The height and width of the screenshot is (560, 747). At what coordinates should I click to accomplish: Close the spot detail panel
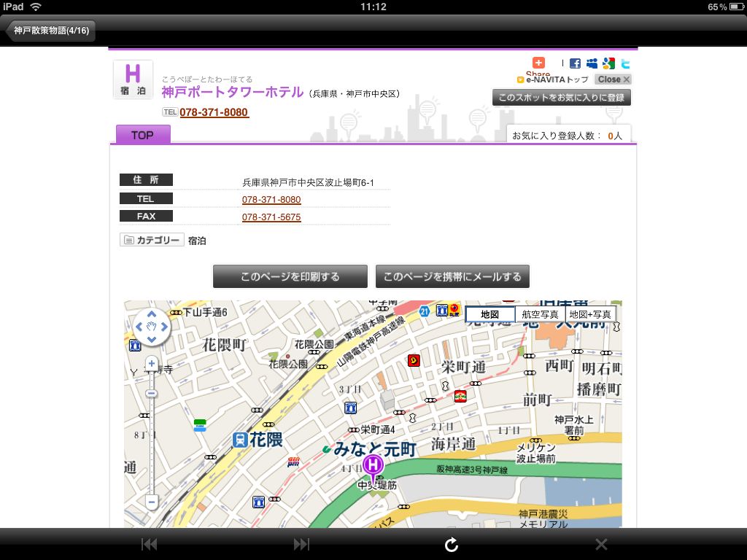pyautogui.click(x=613, y=79)
